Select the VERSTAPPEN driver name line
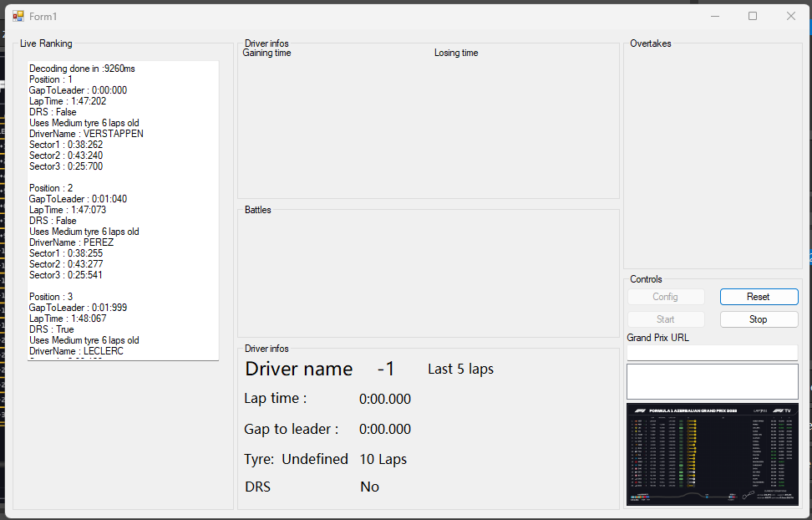This screenshot has width=812, height=520. pyautogui.click(x=86, y=134)
